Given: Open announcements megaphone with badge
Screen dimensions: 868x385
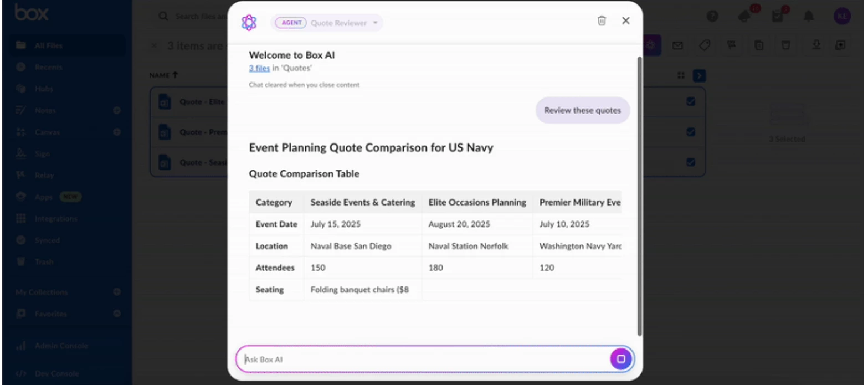Looking at the screenshot, I should [x=743, y=17].
